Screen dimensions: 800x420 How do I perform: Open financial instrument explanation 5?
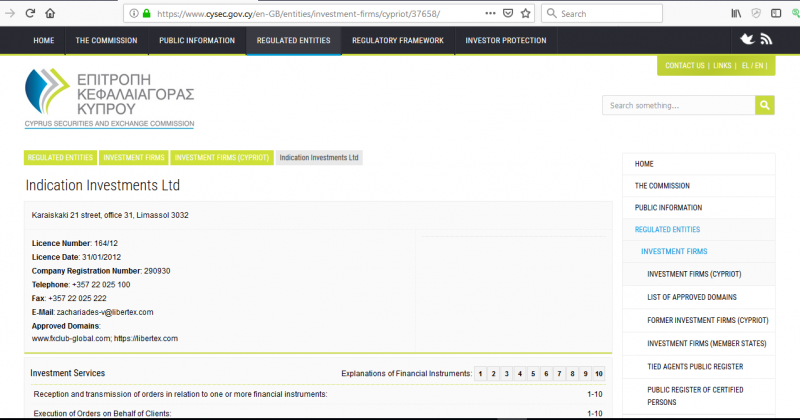coord(533,374)
